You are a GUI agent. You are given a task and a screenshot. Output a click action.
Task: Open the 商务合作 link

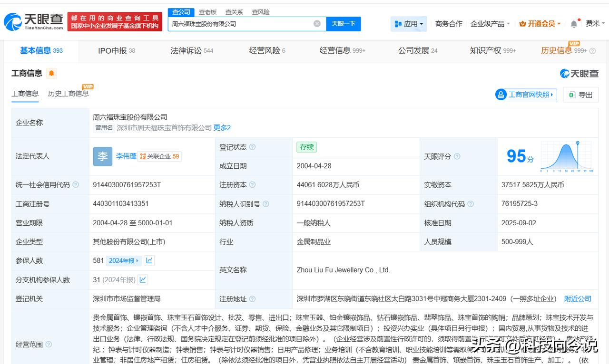(x=449, y=24)
